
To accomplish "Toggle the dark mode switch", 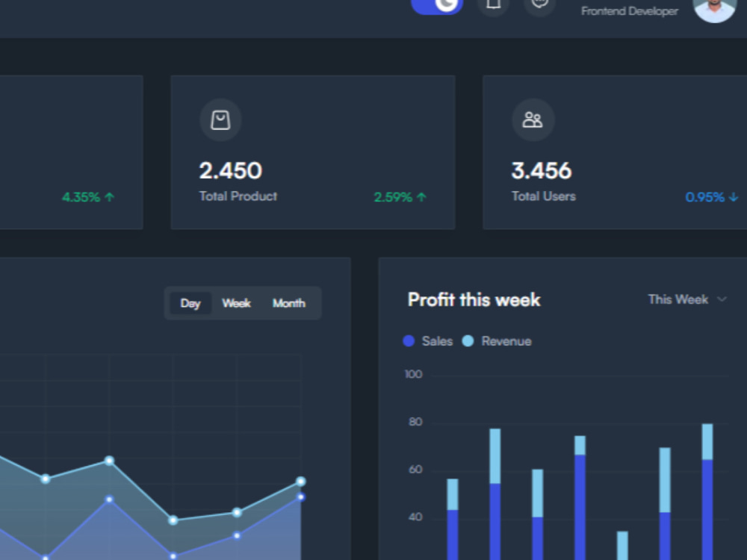I will tap(437, 5).
